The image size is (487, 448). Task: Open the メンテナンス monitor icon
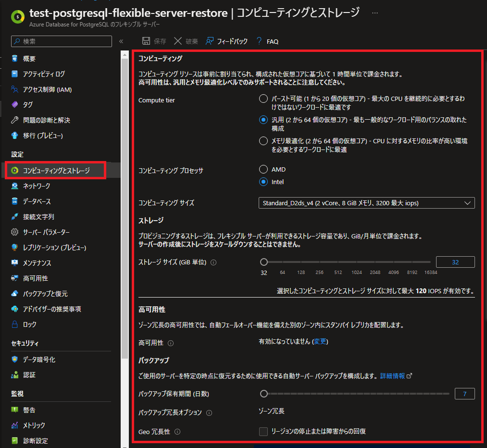click(x=14, y=262)
